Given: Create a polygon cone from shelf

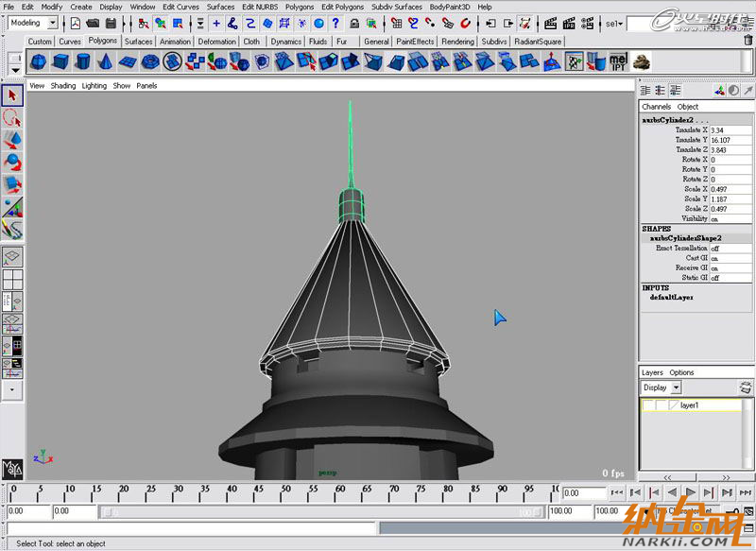Looking at the screenshot, I should [105, 61].
